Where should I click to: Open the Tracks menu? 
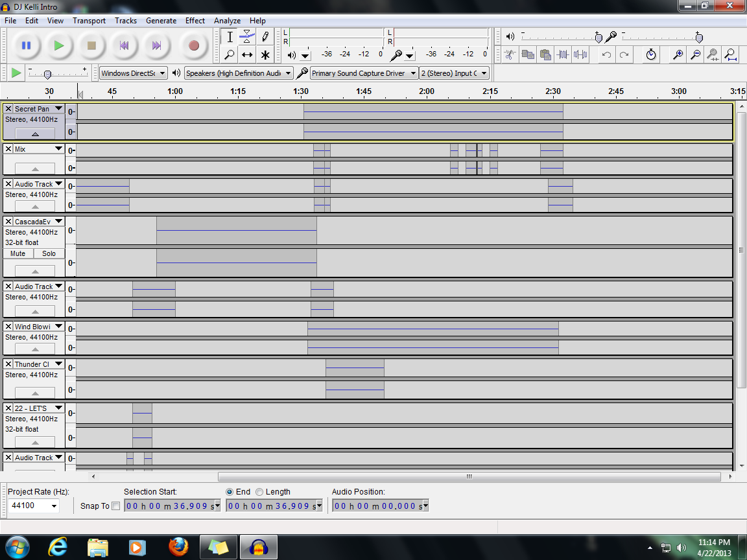tap(126, 21)
